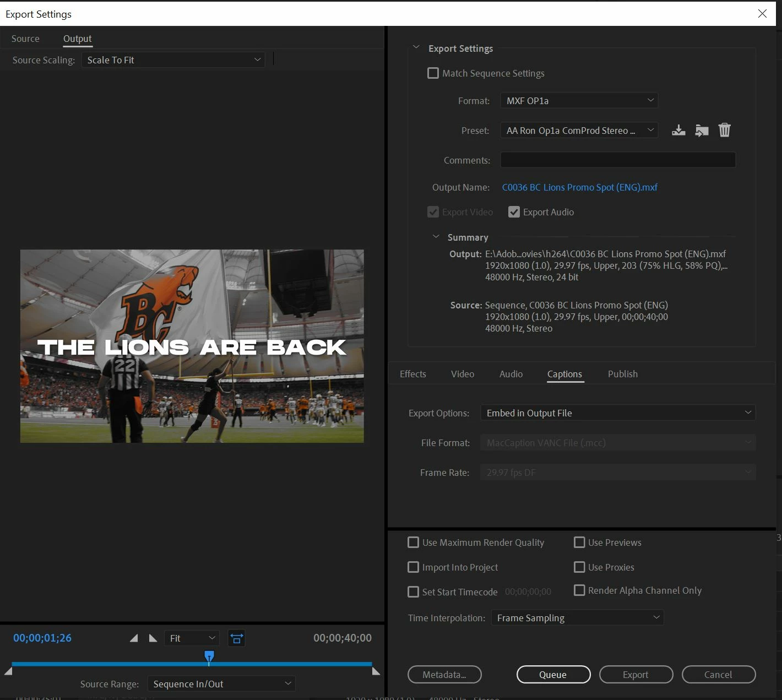Click the Delete Preset trash icon
The height and width of the screenshot is (700, 782).
[x=725, y=130]
